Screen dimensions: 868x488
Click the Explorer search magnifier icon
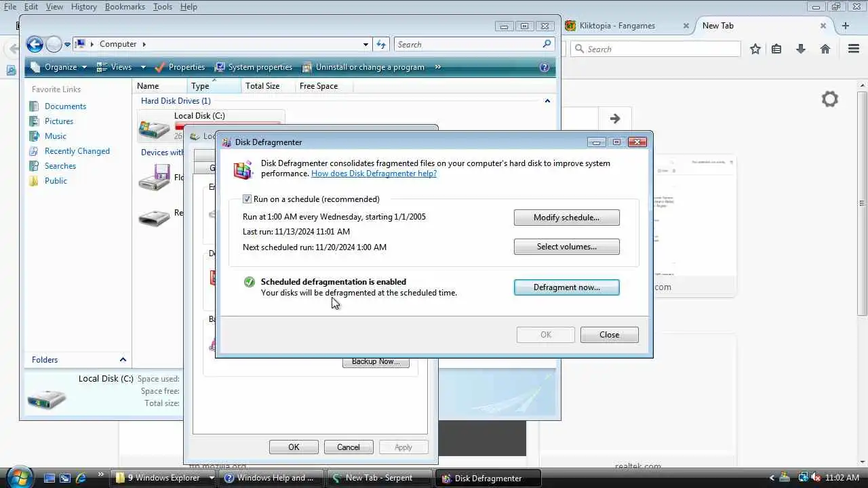coord(547,44)
